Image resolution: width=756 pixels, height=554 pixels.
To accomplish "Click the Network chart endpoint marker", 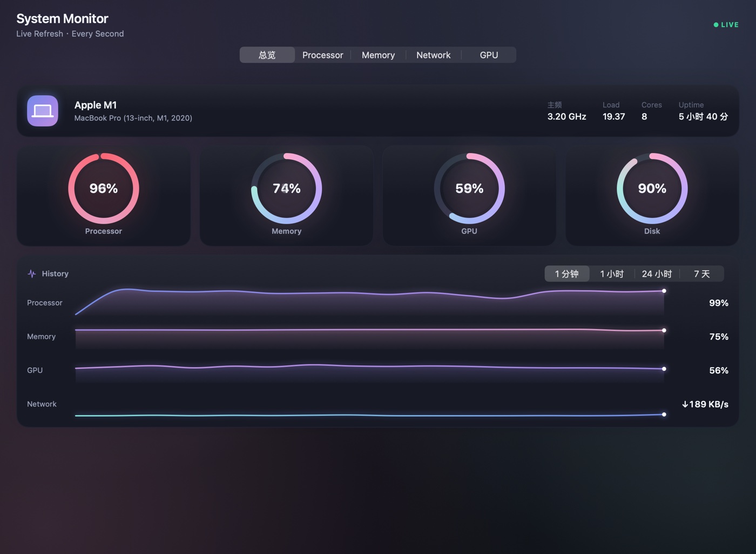I will [x=664, y=415].
